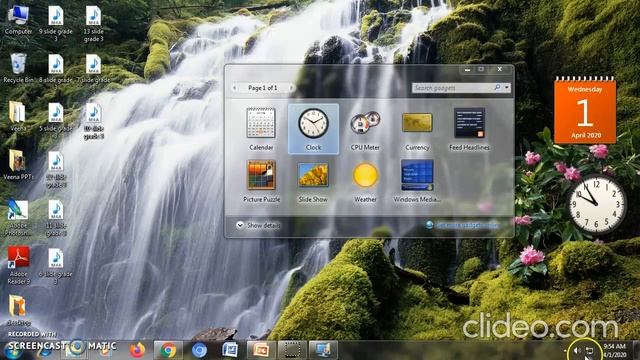Select the Veena PPTs folder
Image resolution: width=640 pixels, height=360 pixels.
[x=18, y=164]
